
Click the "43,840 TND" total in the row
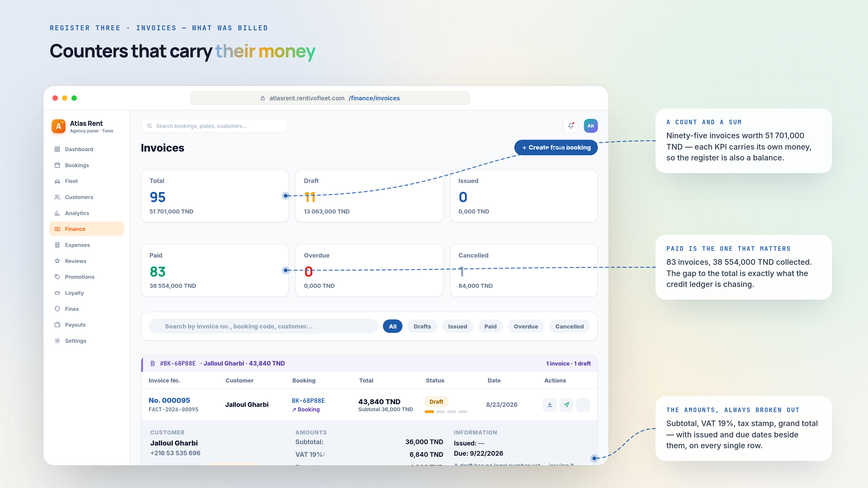pos(379,402)
